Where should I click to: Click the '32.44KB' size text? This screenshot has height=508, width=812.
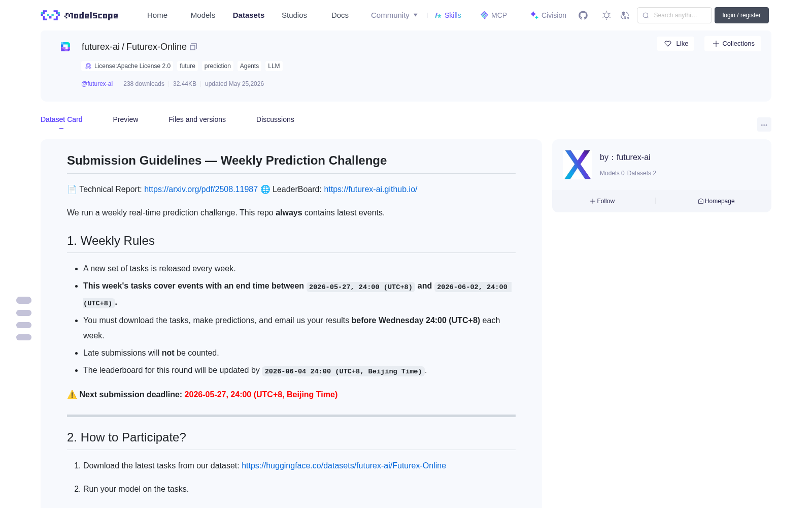click(184, 84)
